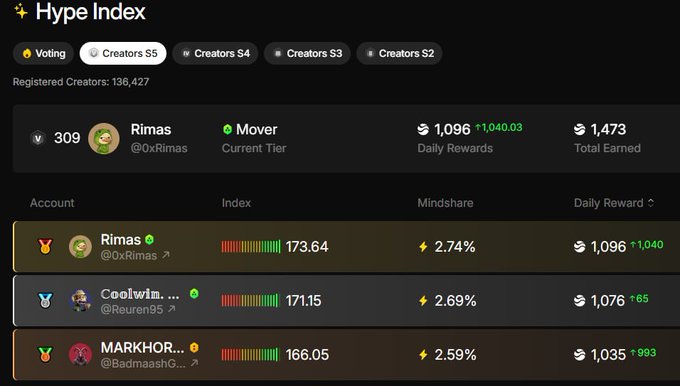Screen dimensions: 680x386
Task: Click the 166.05 index value
Action: point(307,355)
